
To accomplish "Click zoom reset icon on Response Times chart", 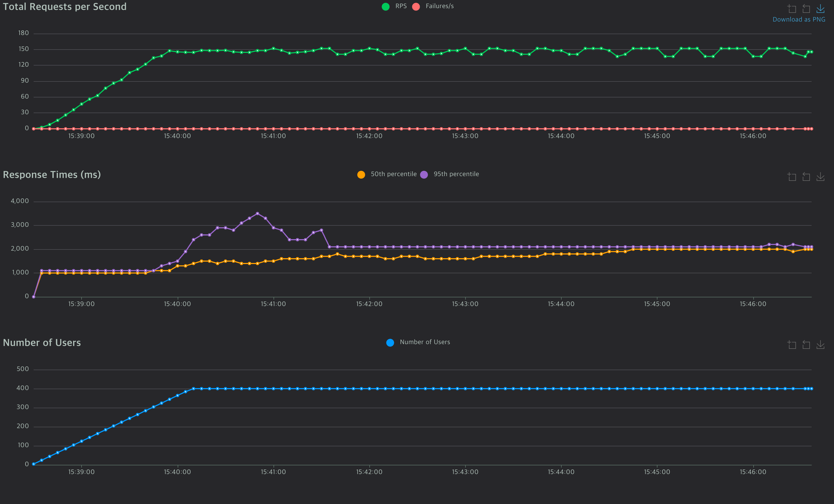I will pos(806,177).
